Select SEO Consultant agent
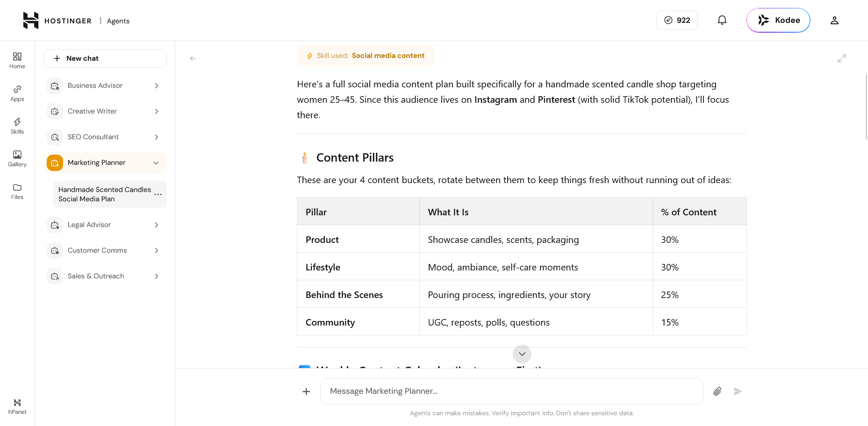The width and height of the screenshot is (868, 426). tap(105, 137)
